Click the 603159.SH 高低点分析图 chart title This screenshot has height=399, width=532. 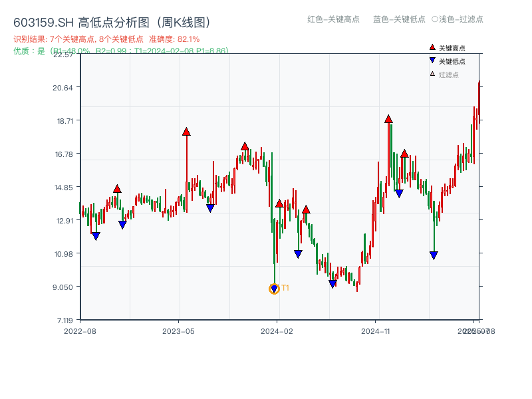point(112,23)
